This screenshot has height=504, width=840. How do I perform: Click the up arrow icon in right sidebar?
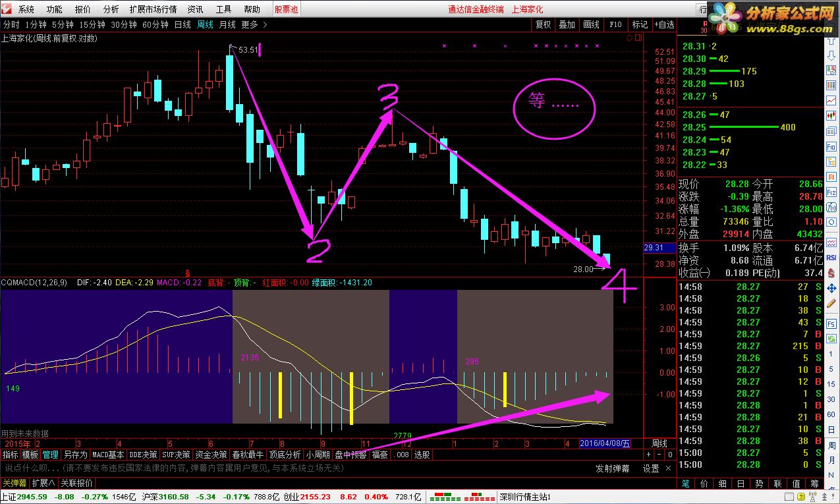[x=831, y=40]
